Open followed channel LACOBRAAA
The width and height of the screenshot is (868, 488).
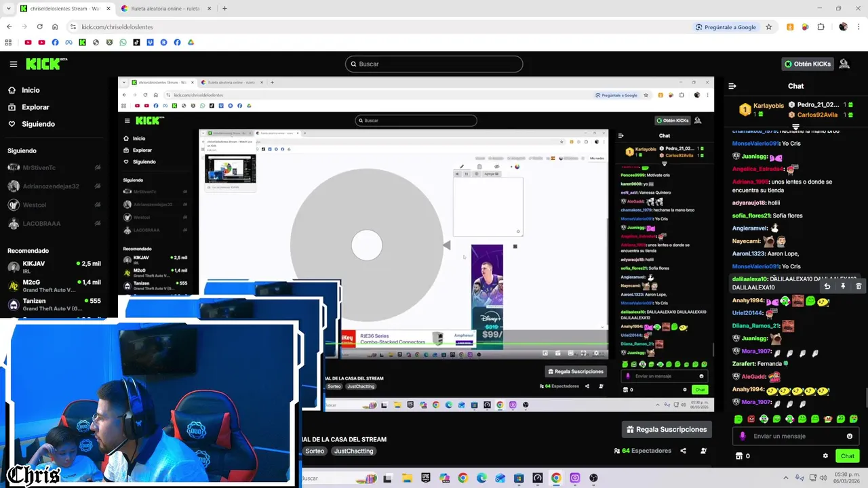point(54,224)
